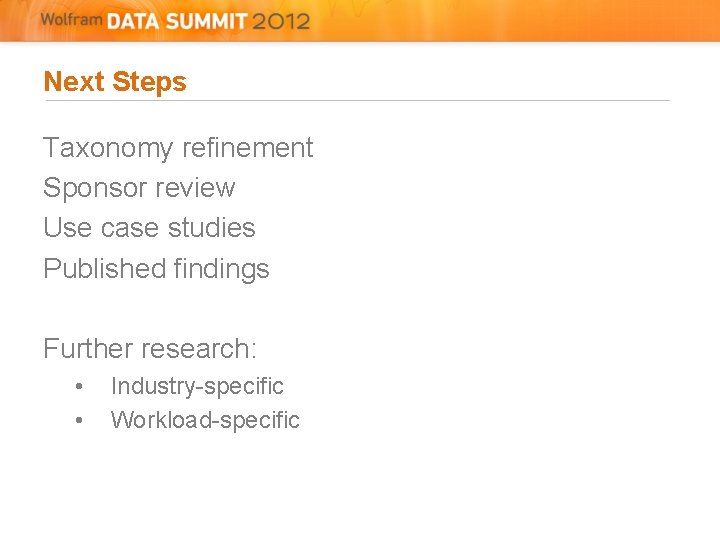Select the Workload-specific bullet text

205,420
